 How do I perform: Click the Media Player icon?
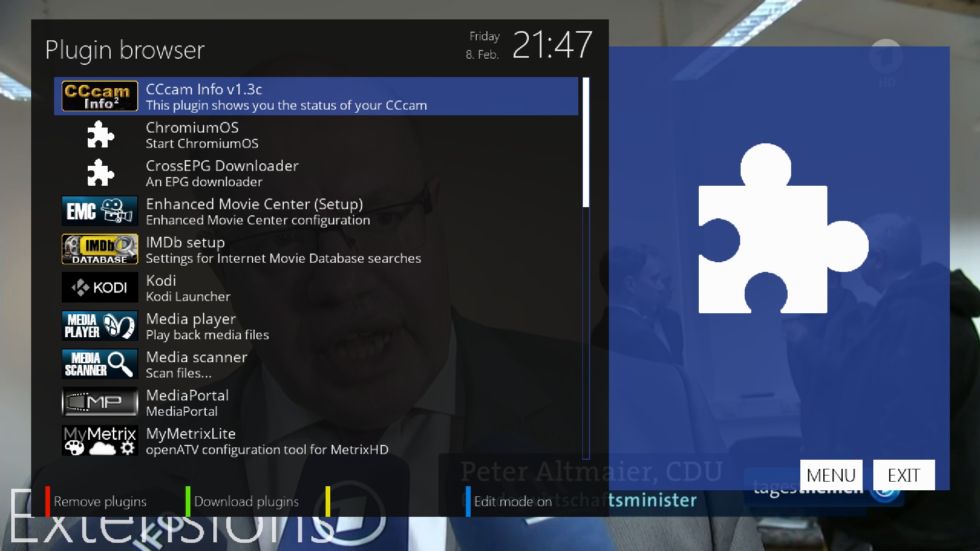[x=100, y=325]
